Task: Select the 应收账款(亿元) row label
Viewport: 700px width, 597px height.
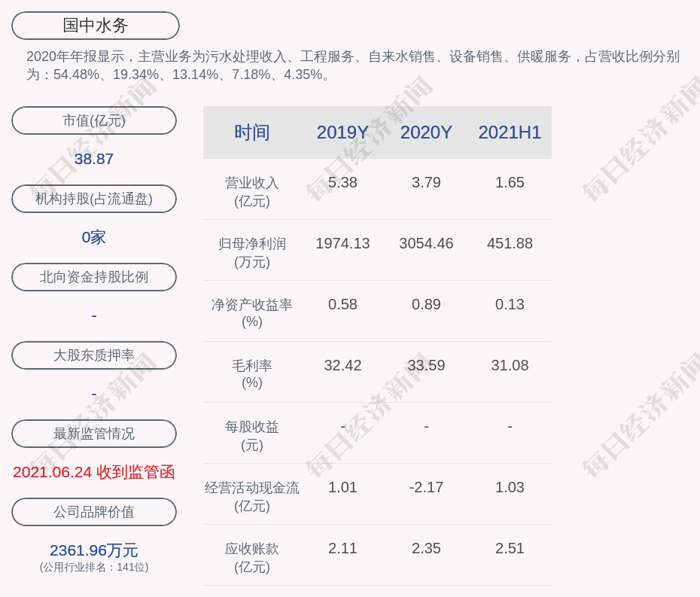Action: [x=252, y=558]
